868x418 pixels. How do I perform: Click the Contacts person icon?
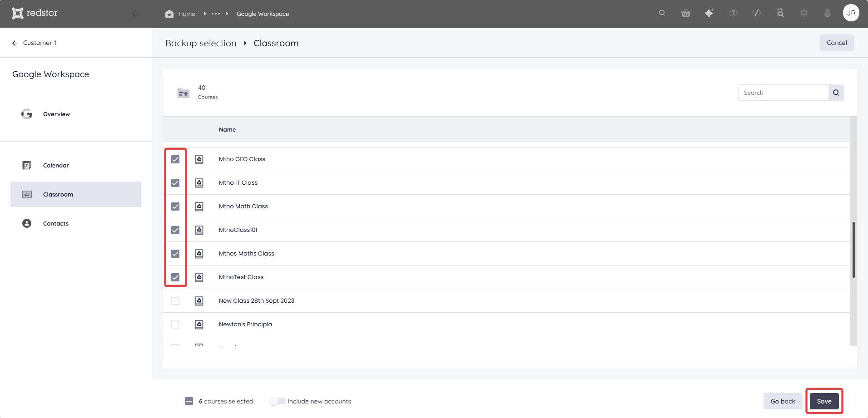27,223
